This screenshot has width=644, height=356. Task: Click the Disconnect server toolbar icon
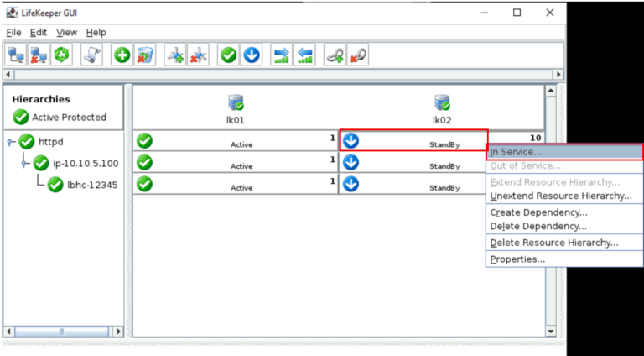coord(39,55)
